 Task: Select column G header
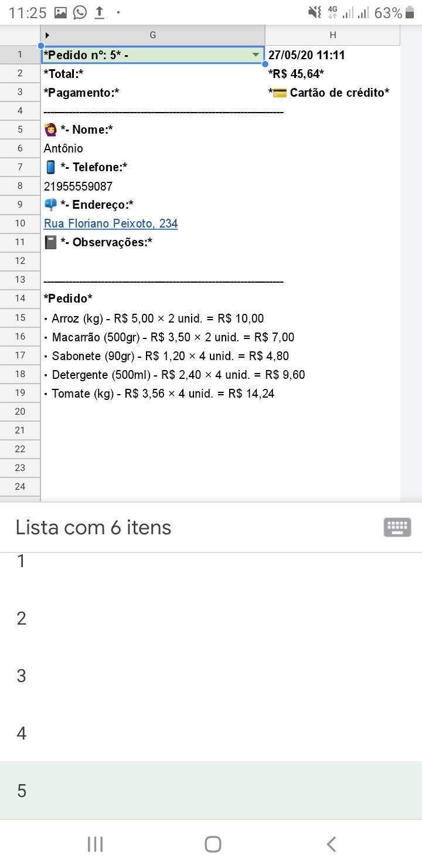click(x=152, y=35)
